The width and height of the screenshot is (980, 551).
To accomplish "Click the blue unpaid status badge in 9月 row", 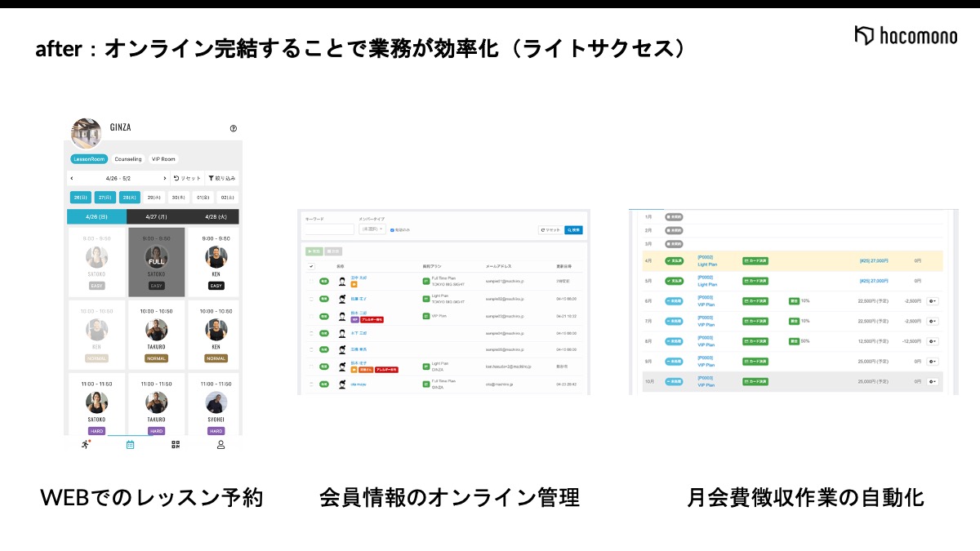I will tap(674, 362).
